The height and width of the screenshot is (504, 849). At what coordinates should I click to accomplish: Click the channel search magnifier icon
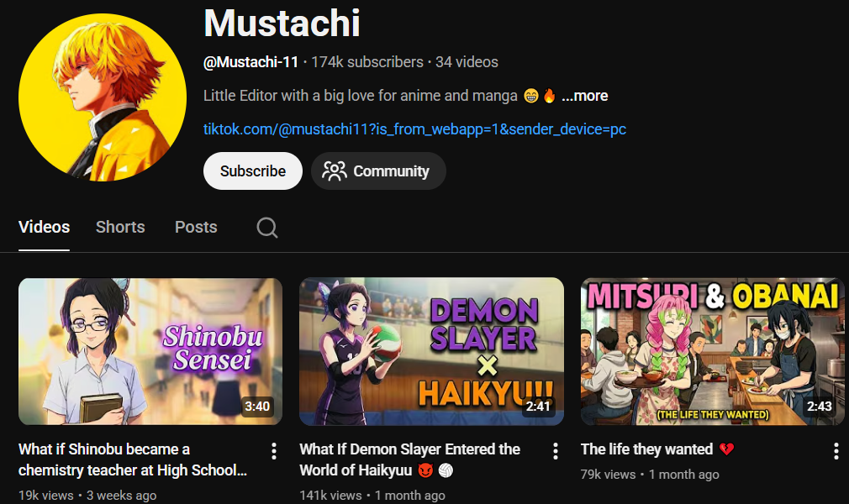(267, 228)
